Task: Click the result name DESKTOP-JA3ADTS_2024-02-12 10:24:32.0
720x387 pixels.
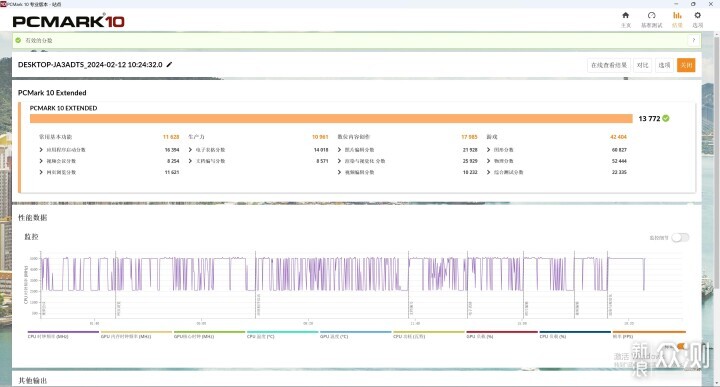Action: [90, 65]
